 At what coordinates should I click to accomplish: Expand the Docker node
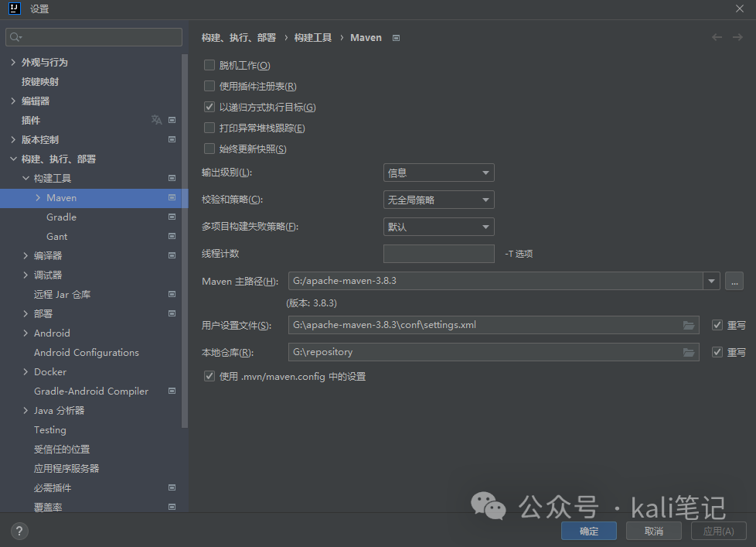click(26, 371)
